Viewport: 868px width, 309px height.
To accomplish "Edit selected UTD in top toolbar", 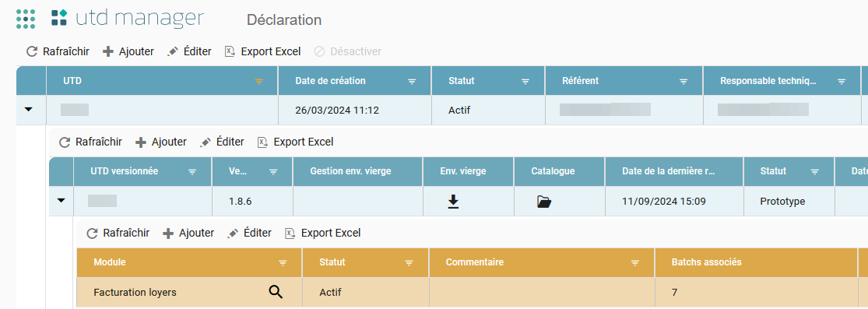I will coord(188,51).
